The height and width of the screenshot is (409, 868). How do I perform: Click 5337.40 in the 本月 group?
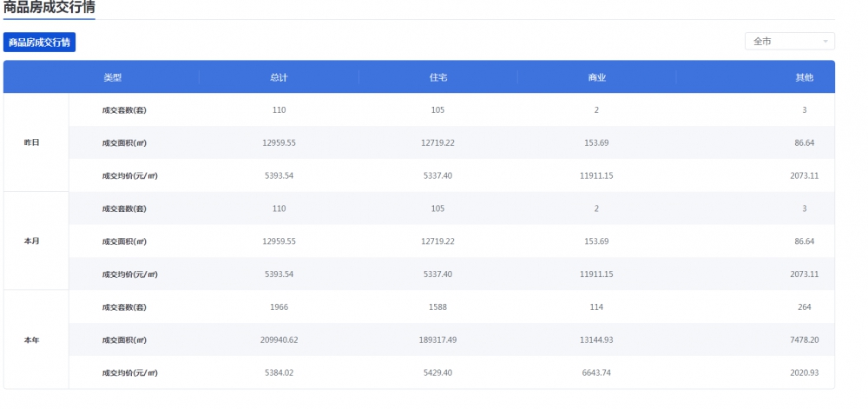click(437, 274)
